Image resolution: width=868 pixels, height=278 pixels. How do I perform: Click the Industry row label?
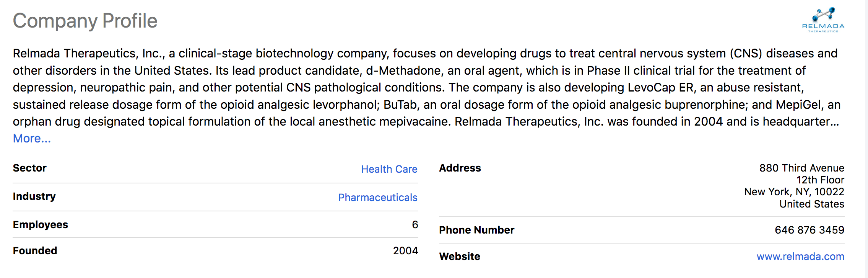pyautogui.click(x=34, y=196)
